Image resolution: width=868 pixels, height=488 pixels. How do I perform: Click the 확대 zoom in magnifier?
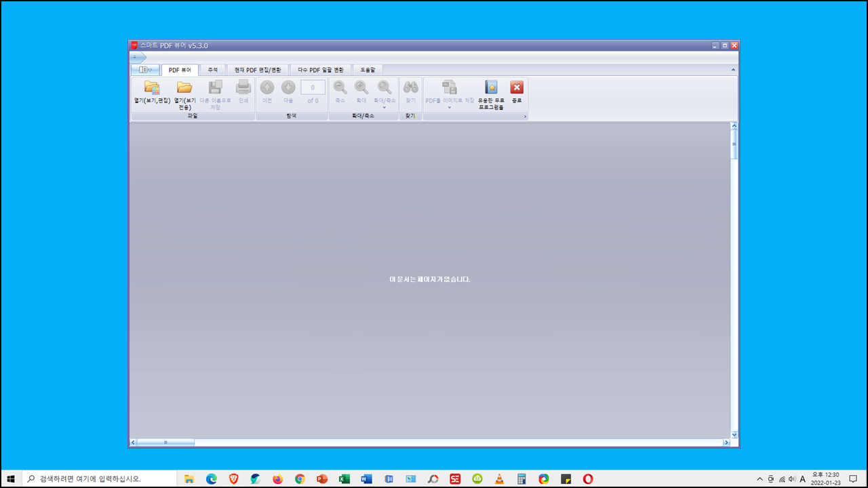click(x=361, y=87)
